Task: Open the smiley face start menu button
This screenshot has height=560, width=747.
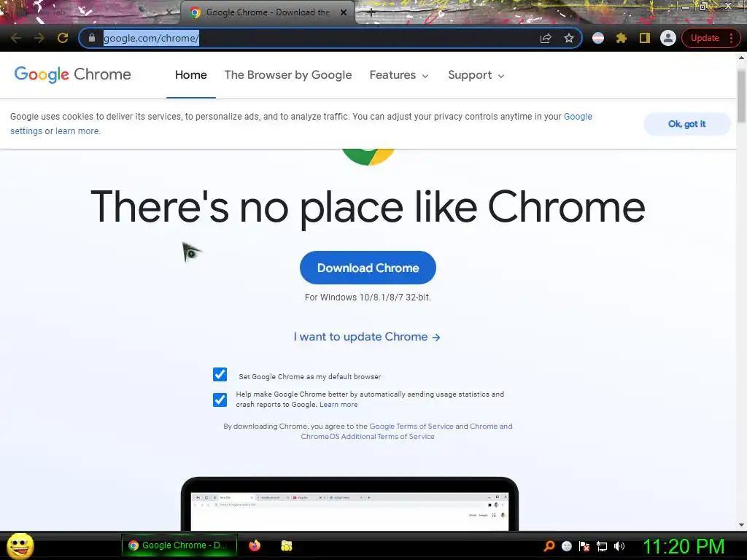Action: (20, 545)
